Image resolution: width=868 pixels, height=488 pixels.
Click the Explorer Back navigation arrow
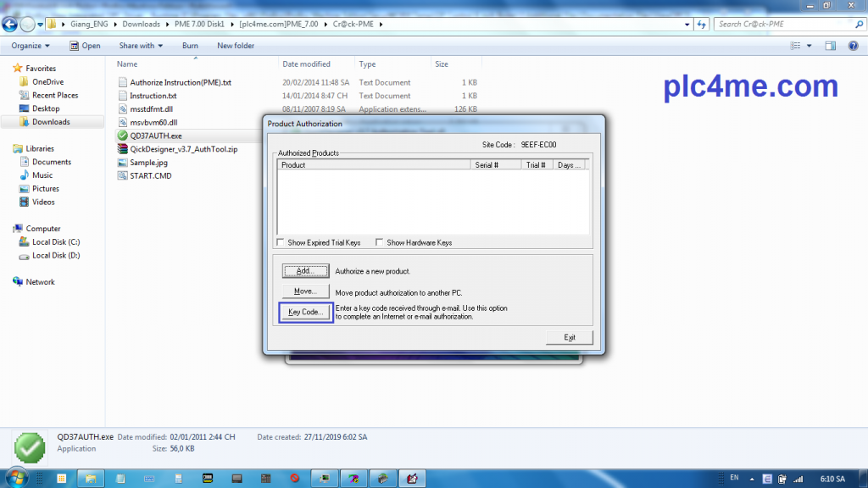pyautogui.click(x=11, y=25)
